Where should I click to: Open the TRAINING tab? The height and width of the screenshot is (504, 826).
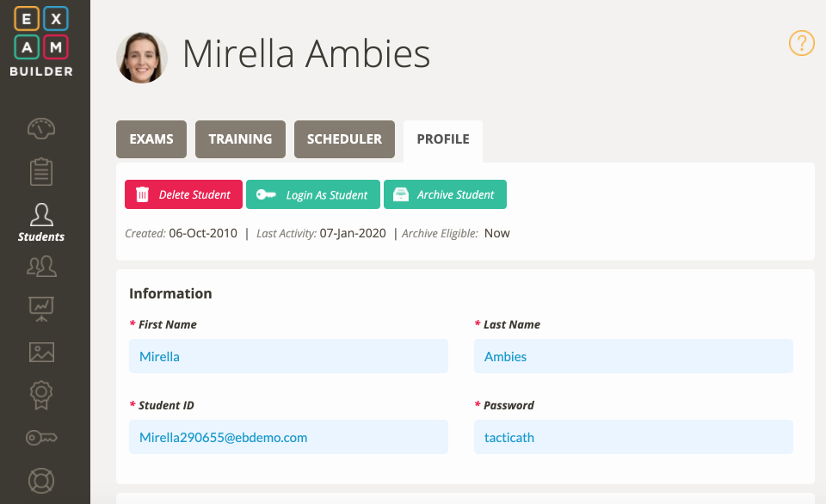pyautogui.click(x=240, y=138)
